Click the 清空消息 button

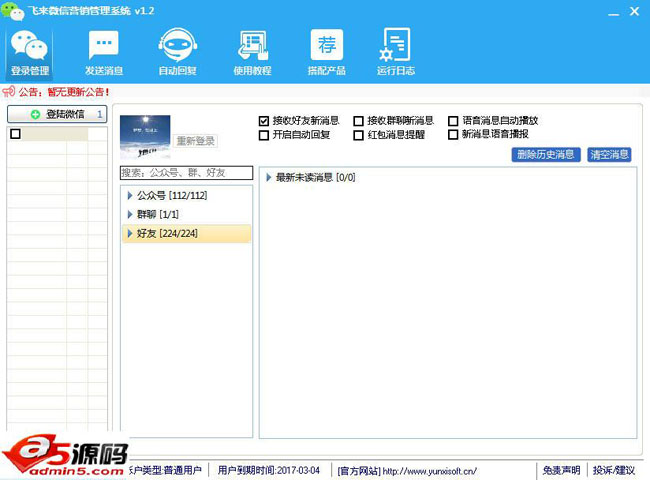click(x=609, y=155)
